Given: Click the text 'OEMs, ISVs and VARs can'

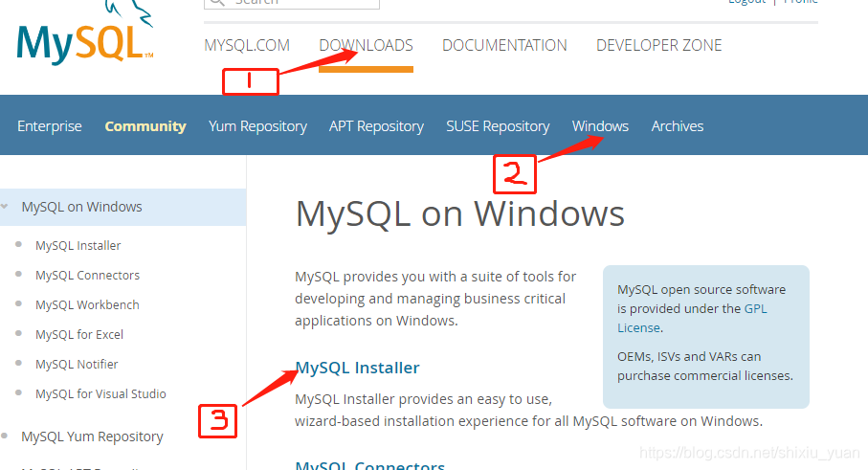Looking at the screenshot, I should (x=689, y=356).
